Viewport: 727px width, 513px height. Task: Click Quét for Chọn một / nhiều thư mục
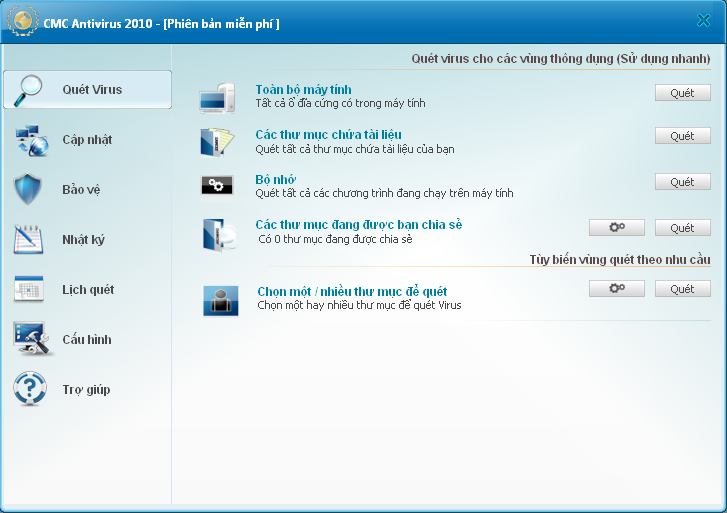682,289
